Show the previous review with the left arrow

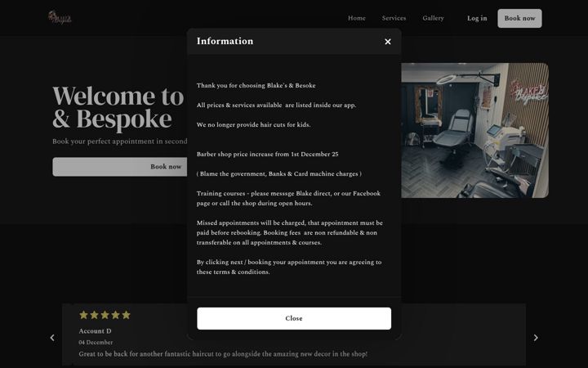(52, 338)
